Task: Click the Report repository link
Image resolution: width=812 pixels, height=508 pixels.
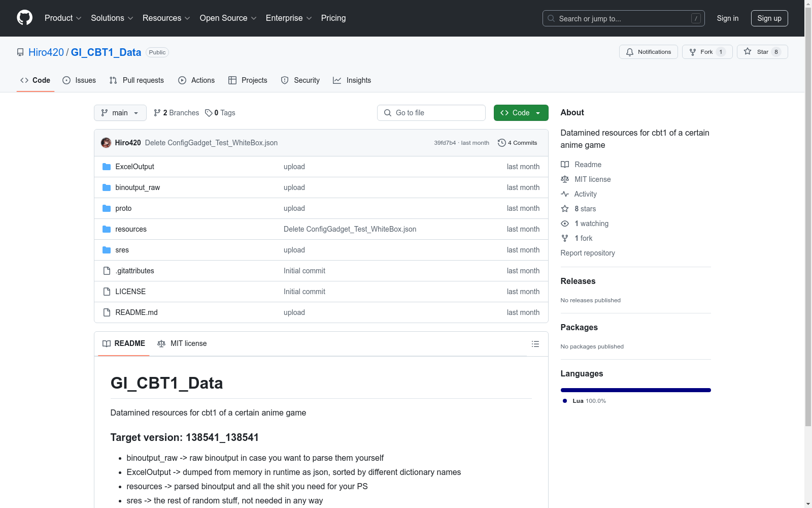Action: point(588,253)
